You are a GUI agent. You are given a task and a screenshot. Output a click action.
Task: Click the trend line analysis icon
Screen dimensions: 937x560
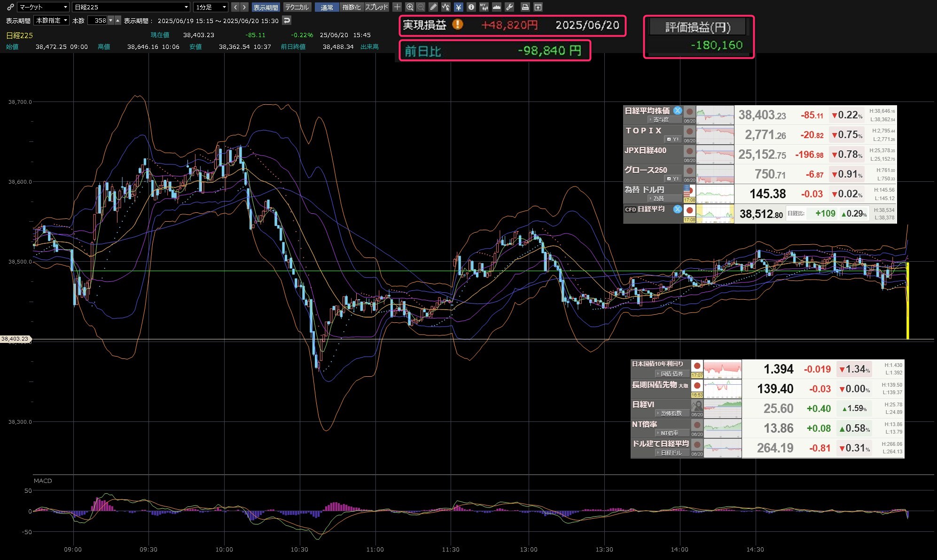[x=445, y=7]
